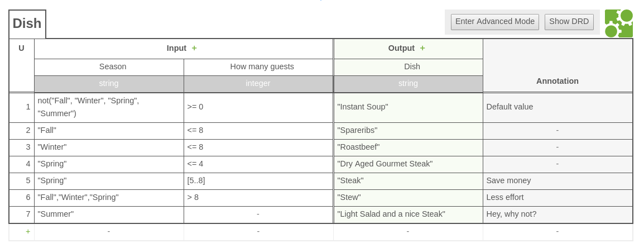Edit the "Instant Soup" output cell
The width and height of the screenshot is (644, 248).
pyautogui.click(x=408, y=107)
